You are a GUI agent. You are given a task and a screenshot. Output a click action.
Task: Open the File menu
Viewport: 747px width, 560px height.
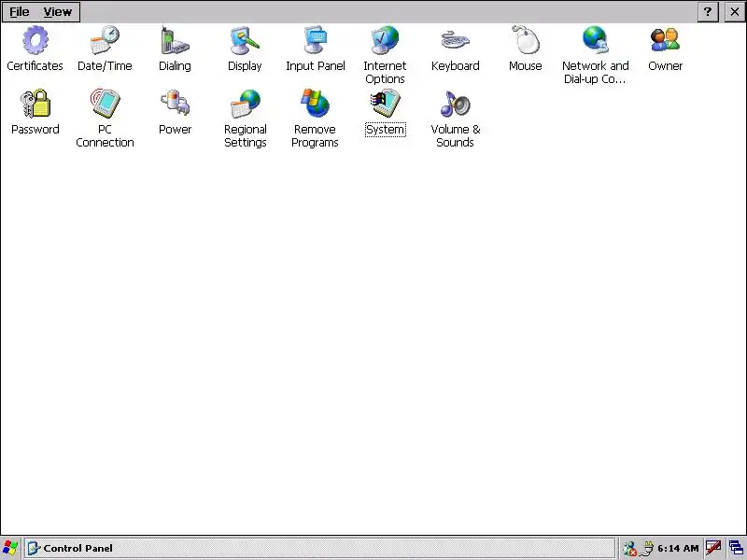coord(20,12)
